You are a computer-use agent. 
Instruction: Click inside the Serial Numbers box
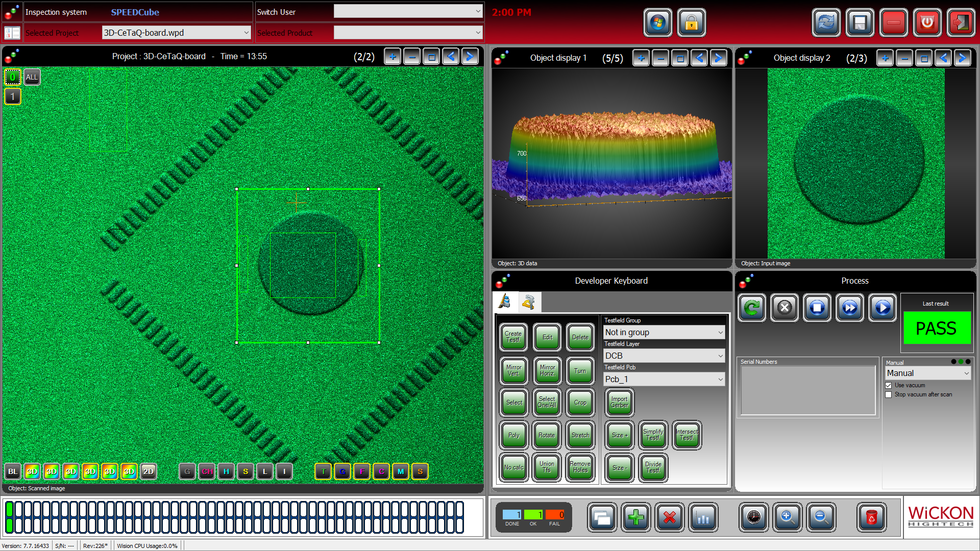click(807, 390)
